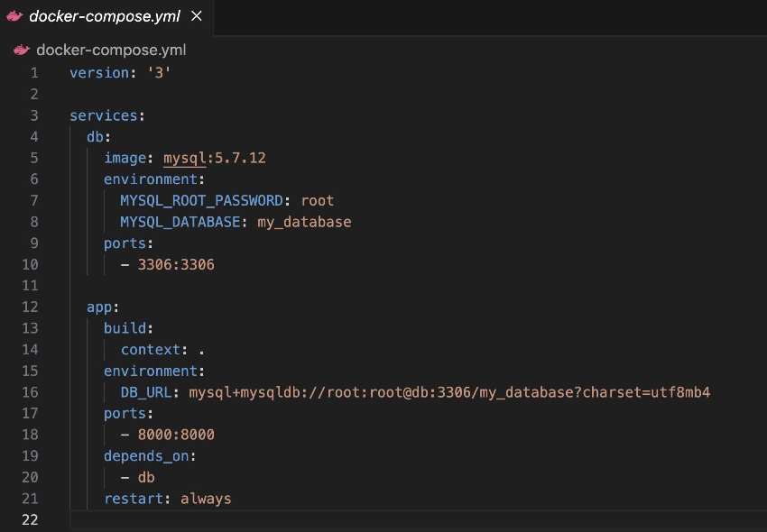Click 'environment' key on line 6
This screenshot has width=767, height=532.
click(x=150, y=179)
